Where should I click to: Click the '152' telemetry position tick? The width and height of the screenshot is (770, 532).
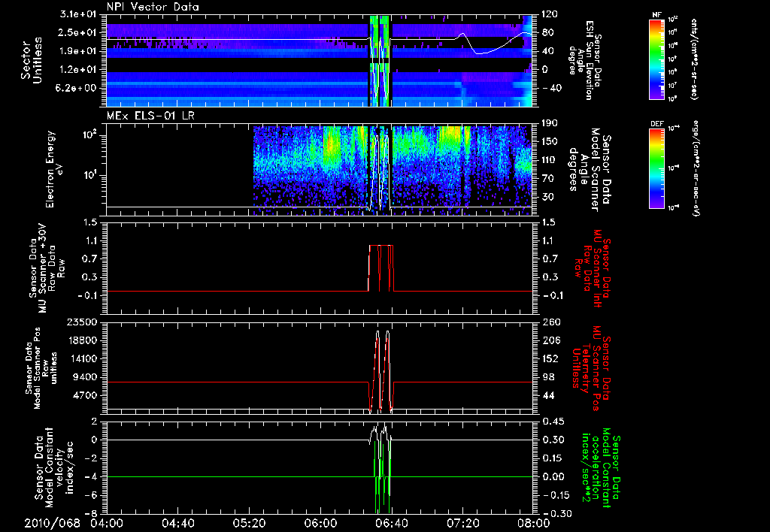550,358
